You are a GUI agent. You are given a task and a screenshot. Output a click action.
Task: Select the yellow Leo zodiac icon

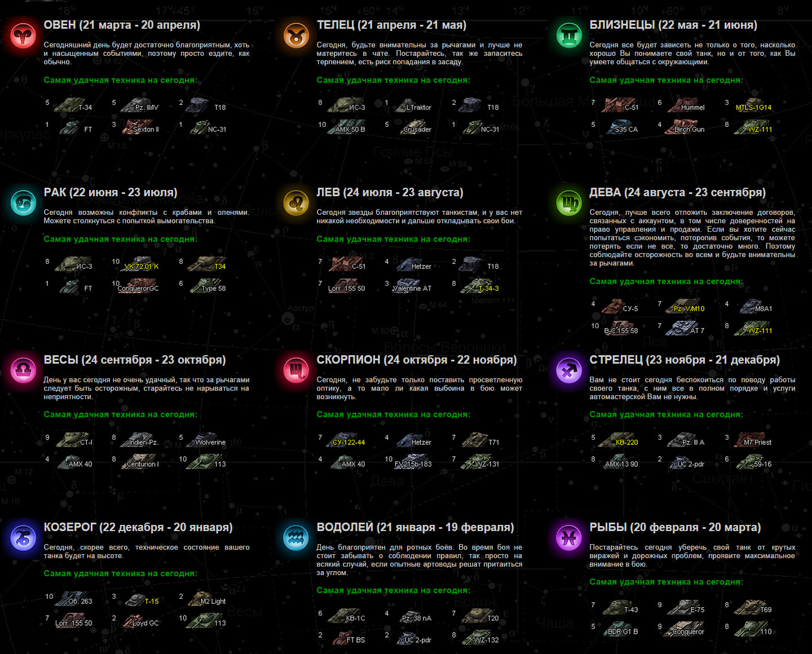click(x=296, y=202)
